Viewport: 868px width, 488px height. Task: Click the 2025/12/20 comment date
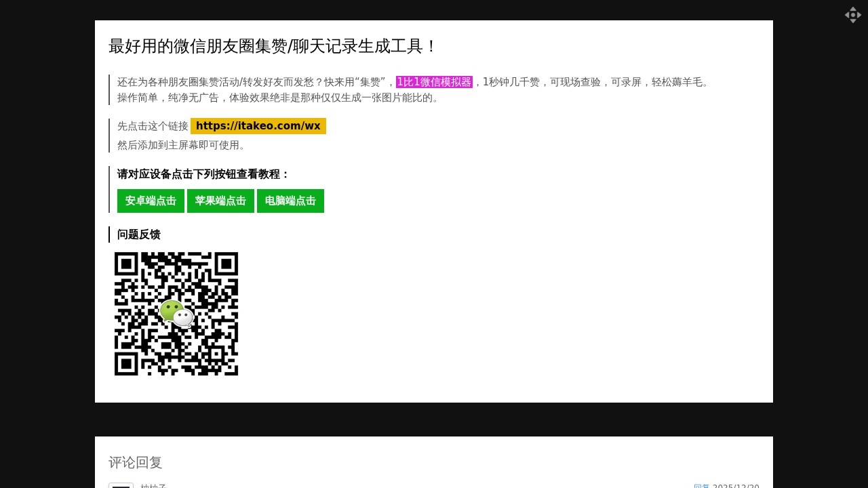pos(737,487)
